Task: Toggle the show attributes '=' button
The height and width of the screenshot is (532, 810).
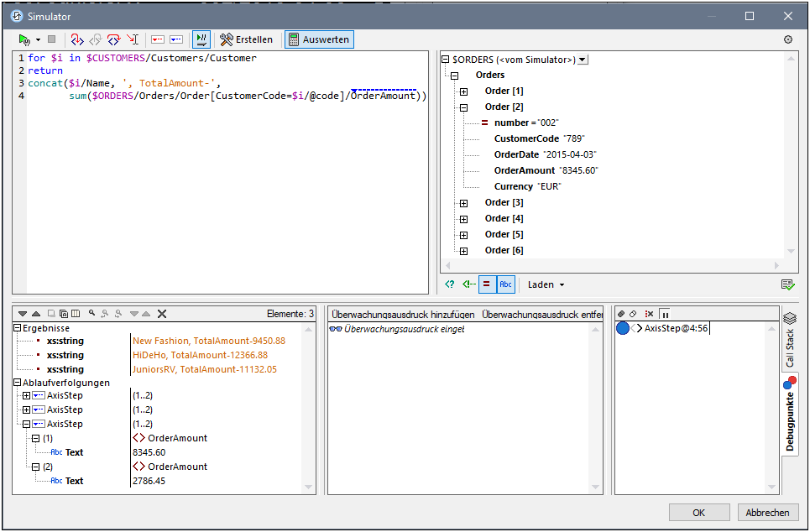Action: 486,284
